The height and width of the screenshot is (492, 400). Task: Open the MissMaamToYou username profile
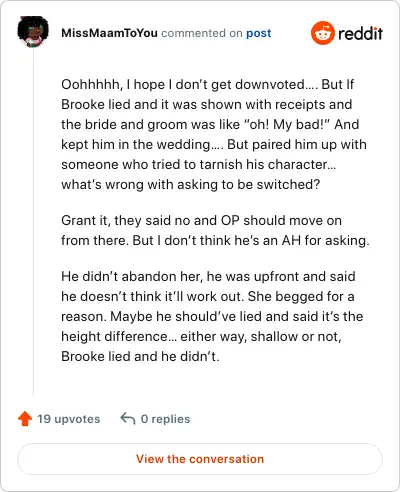109,33
